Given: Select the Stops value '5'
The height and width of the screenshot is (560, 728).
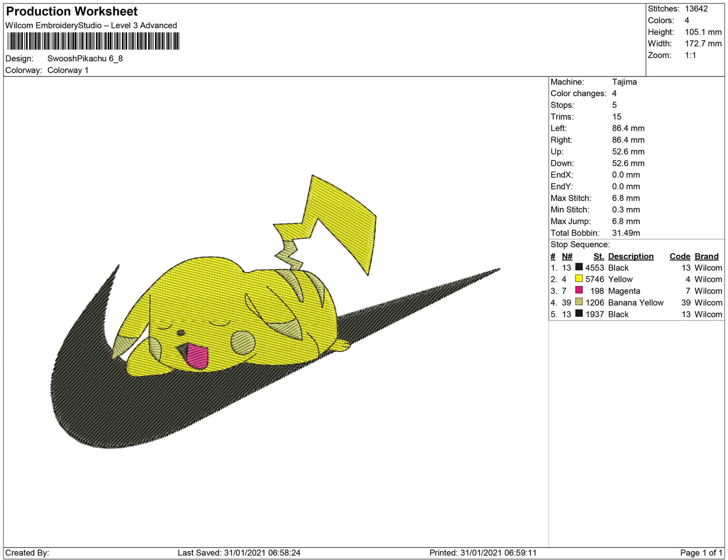Looking at the screenshot, I should (x=614, y=105).
